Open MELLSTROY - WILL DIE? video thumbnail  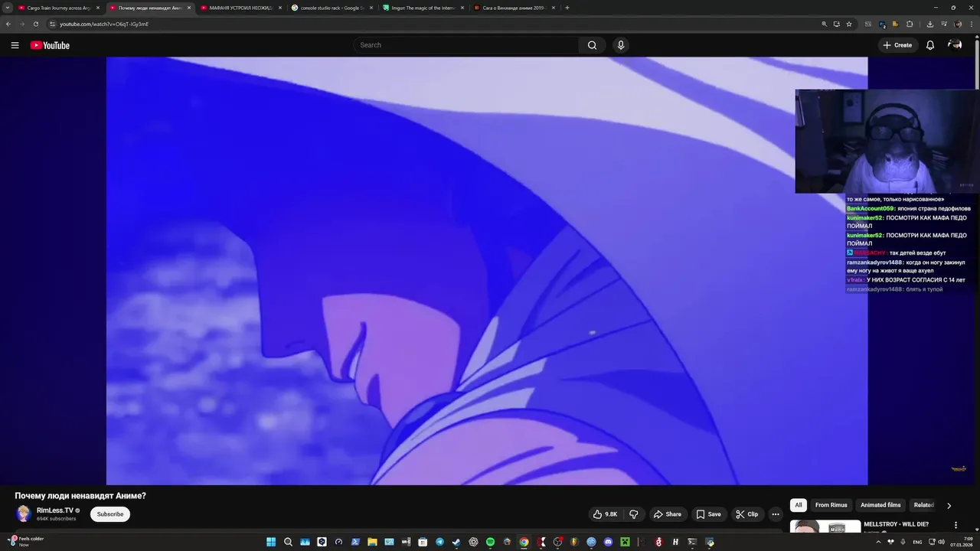(825, 527)
